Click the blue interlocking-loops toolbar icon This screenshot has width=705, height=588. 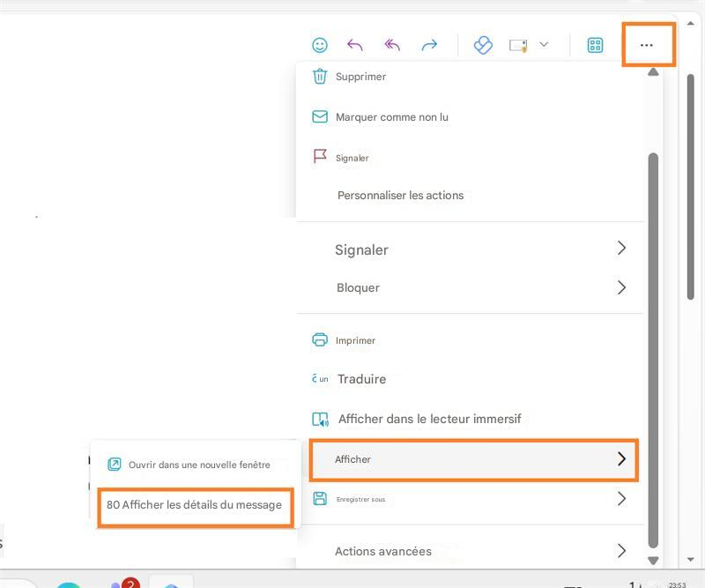[x=483, y=45]
